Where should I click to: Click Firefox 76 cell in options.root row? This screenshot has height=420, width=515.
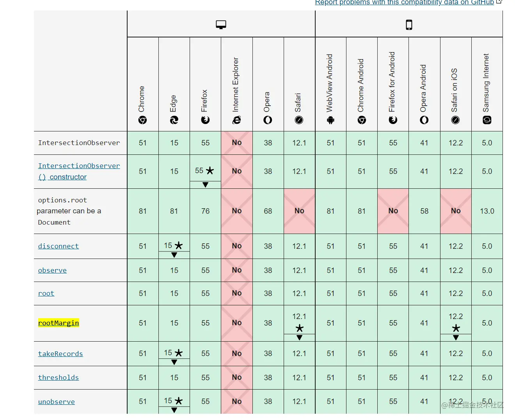(205, 211)
